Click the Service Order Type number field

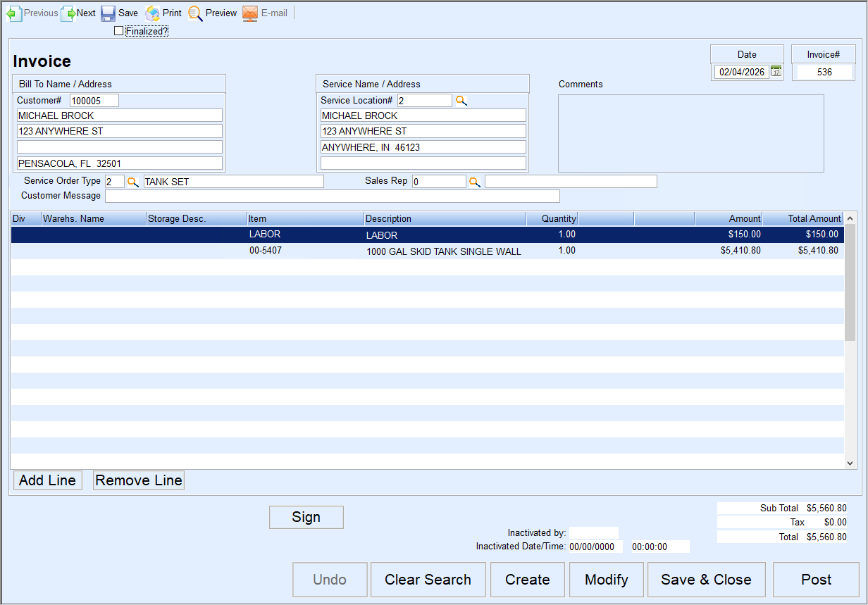115,182
